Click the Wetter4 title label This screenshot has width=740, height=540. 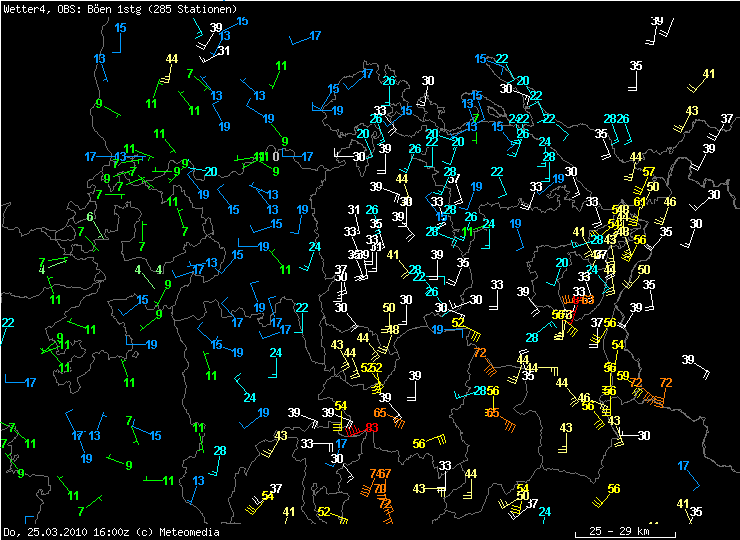click(25, 9)
